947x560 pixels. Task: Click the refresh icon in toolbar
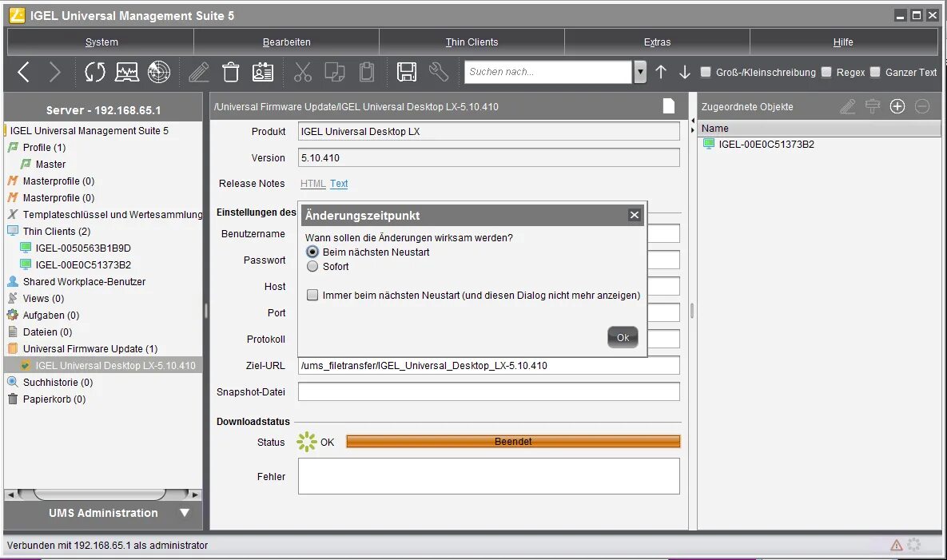tap(95, 72)
